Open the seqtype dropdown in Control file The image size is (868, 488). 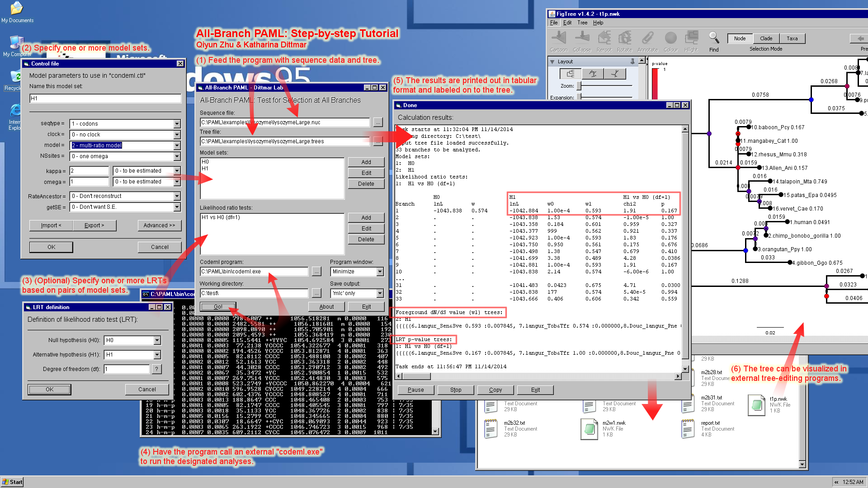pos(177,124)
